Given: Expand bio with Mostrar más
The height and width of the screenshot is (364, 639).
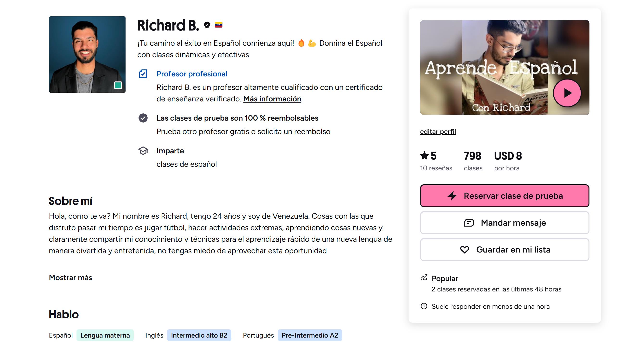Looking at the screenshot, I should [70, 278].
